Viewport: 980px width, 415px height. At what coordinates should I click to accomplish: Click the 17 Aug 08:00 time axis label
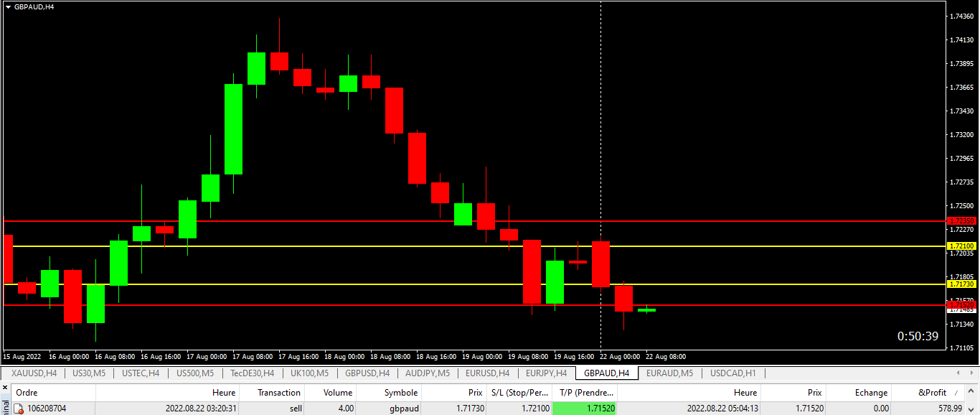pyautogui.click(x=253, y=356)
